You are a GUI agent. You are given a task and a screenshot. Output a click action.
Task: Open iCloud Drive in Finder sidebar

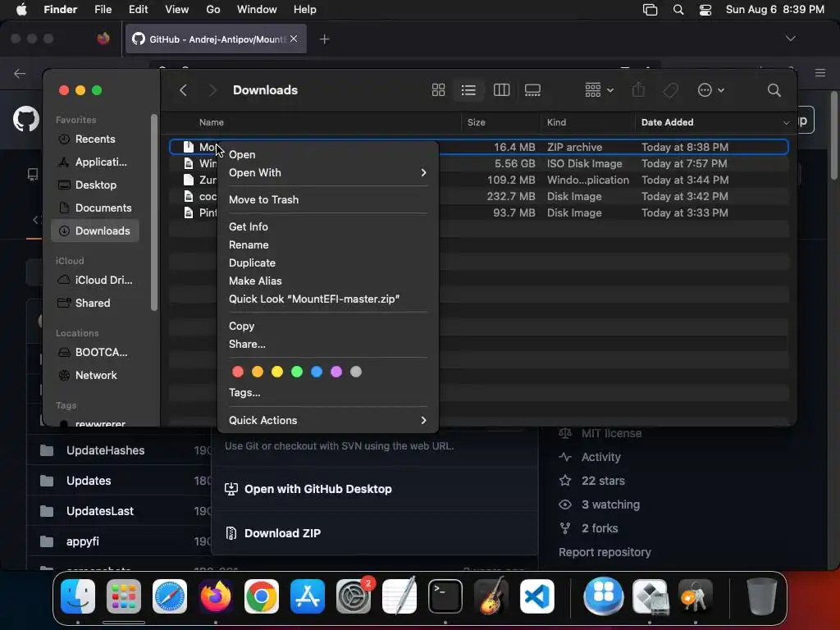(x=95, y=281)
